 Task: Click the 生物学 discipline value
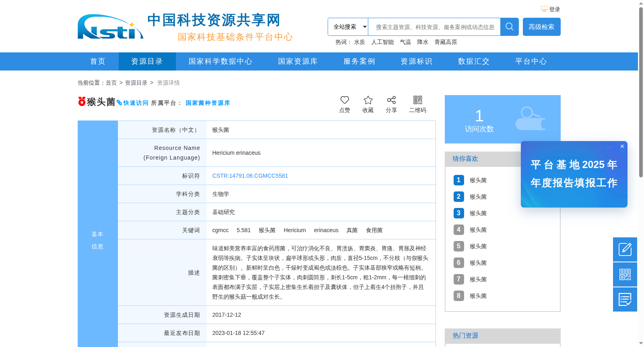pos(221,194)
